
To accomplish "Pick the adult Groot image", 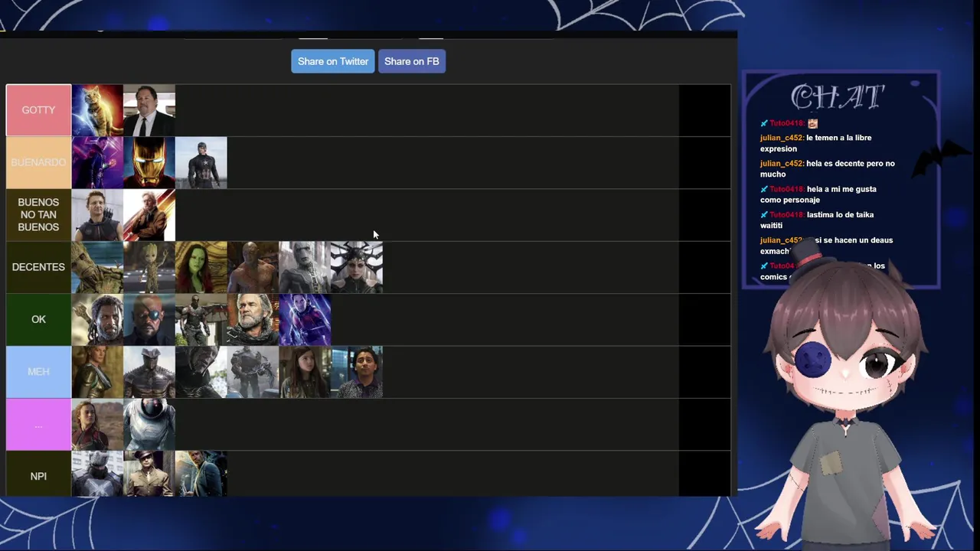I will pyautogui.click(x=97, y=267).
